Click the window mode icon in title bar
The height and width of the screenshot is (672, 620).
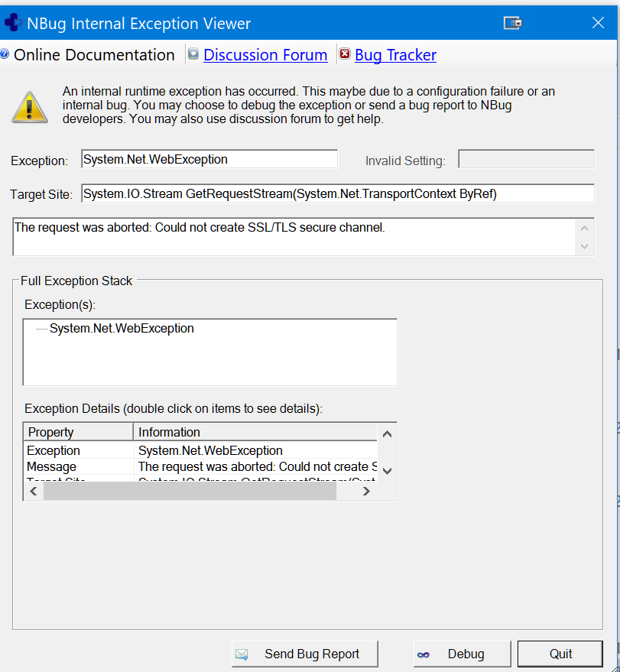[512, 24]
